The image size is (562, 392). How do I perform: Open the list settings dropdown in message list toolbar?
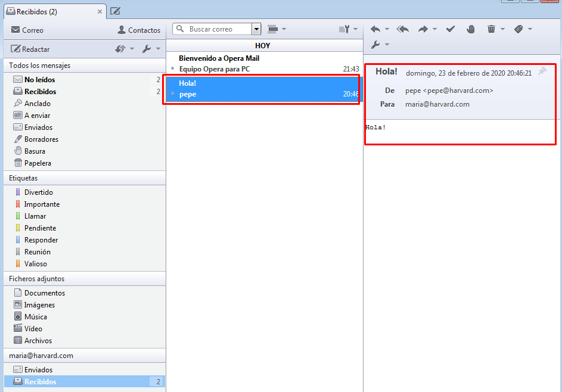(x=347, y=29)
